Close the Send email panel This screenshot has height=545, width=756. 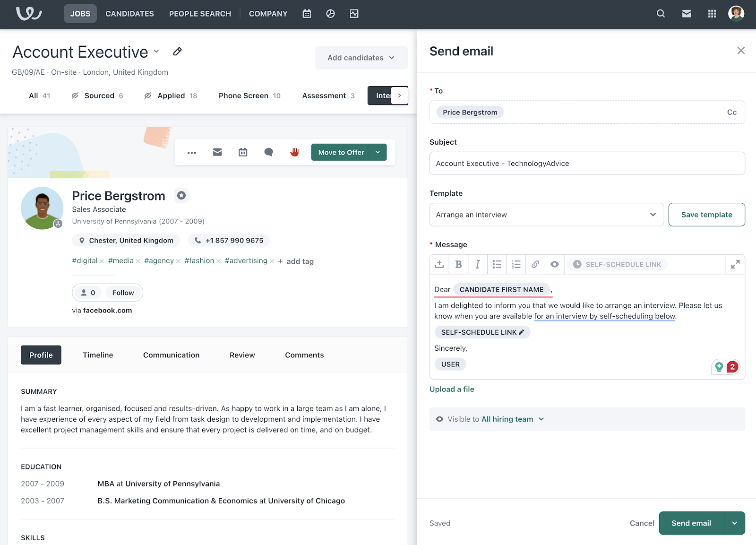coord(741,51)
